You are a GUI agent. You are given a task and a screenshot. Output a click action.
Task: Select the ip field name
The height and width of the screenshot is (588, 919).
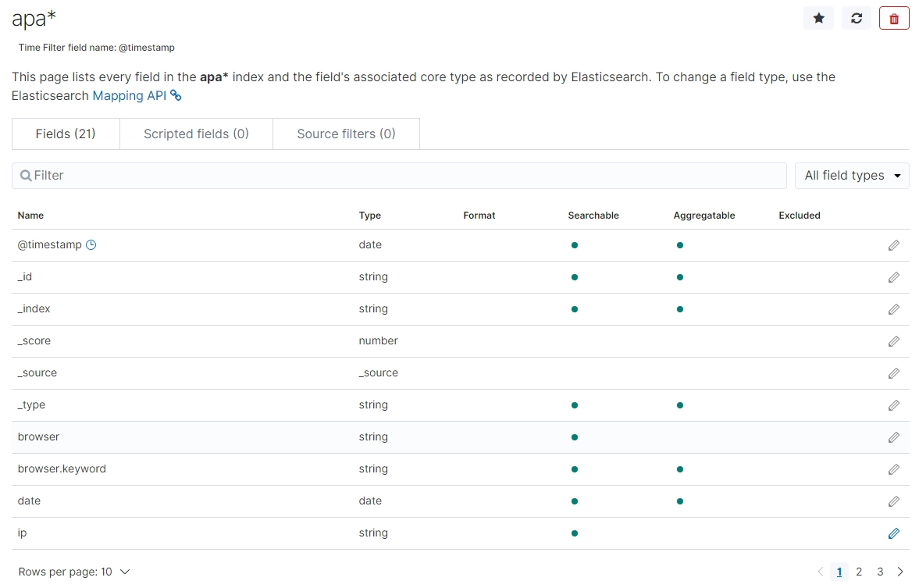(x=23, y=533)
